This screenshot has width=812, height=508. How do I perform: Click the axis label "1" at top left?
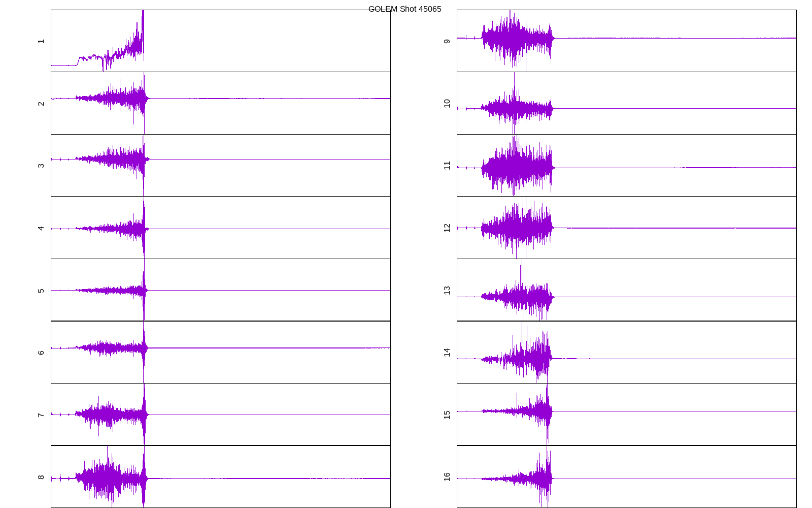click(41, 41)
